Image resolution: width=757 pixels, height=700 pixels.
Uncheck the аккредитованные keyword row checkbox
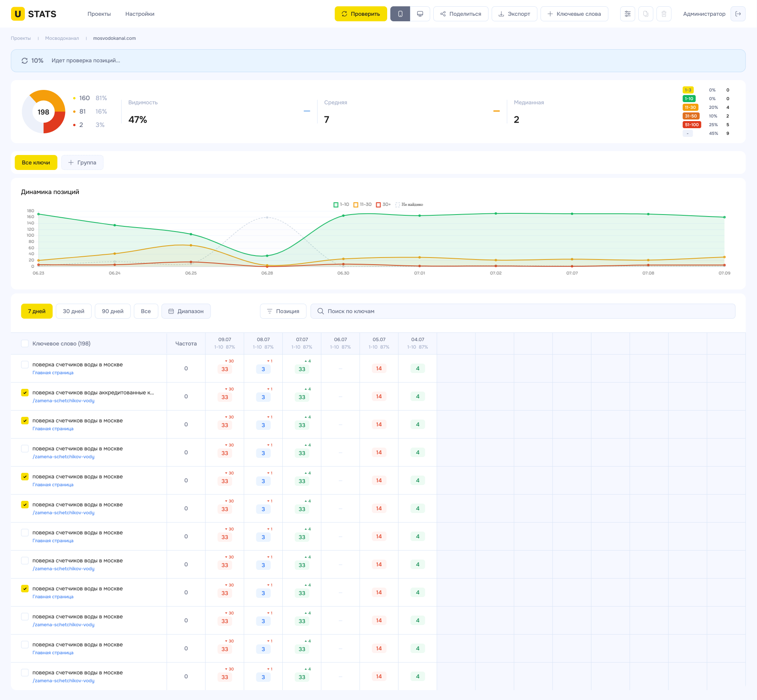pos(25,392)
